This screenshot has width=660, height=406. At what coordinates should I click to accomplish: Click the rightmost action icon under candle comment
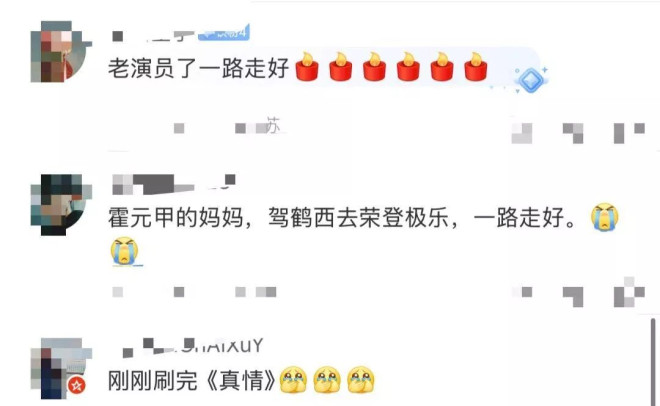tap(629, 133)
